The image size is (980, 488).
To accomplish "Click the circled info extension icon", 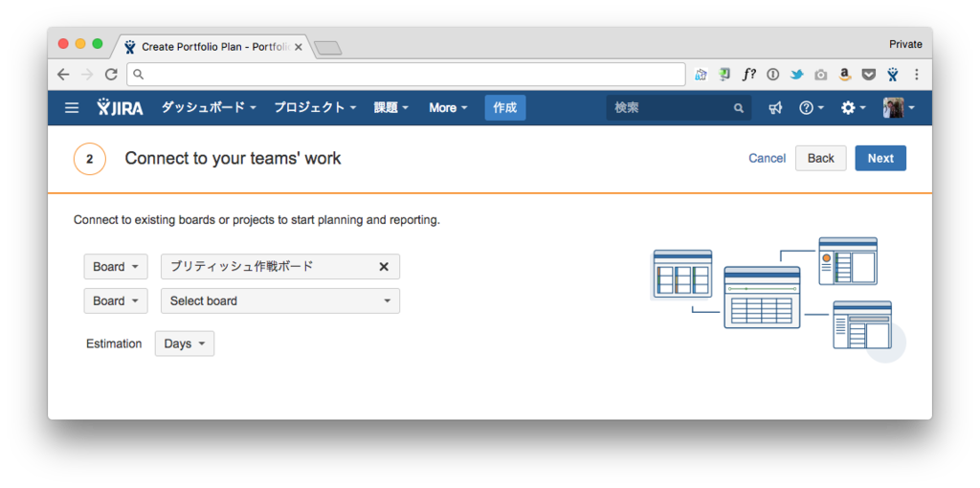I will [773, 75].
